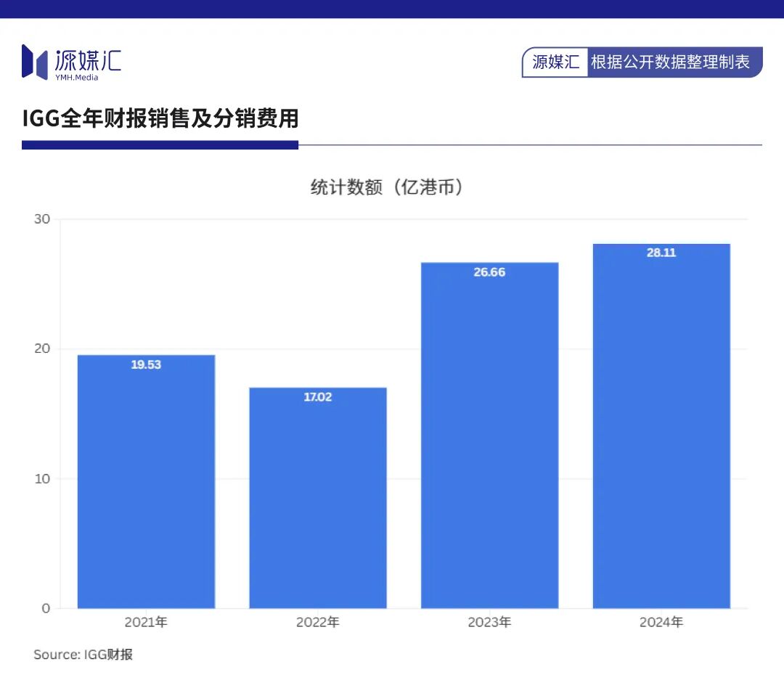Select the 2021年 bar

click(x=146, y=481)
